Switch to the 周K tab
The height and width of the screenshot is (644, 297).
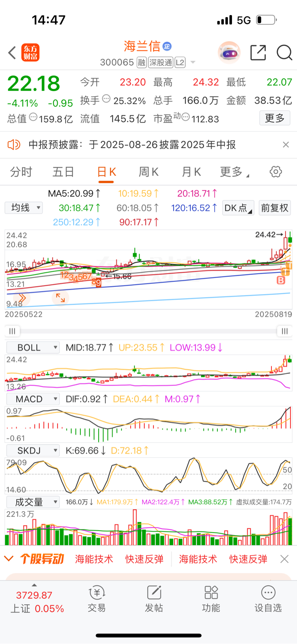pyautogui.click(x=148, y=172)
